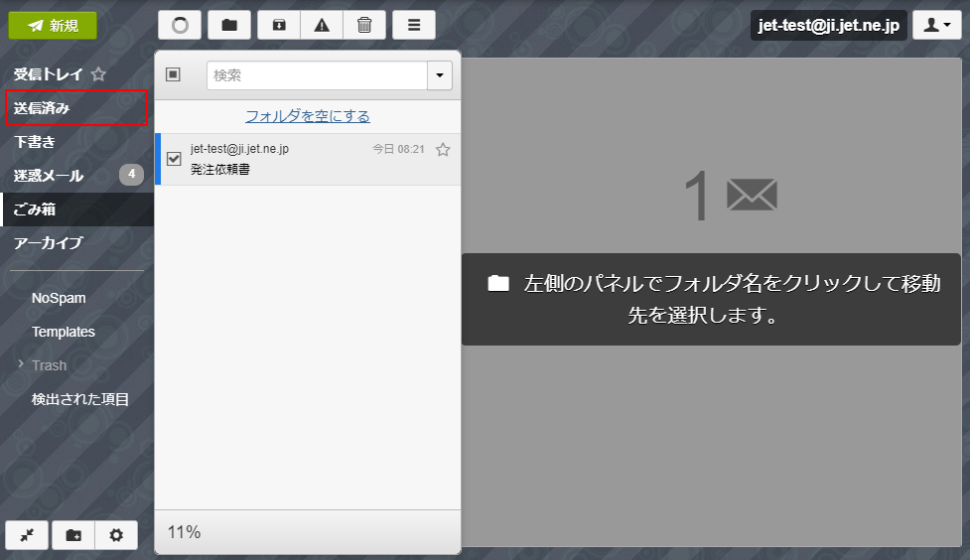970x560 pixels.
Task: Open the search options dropdown arrow
Action: 439,75
